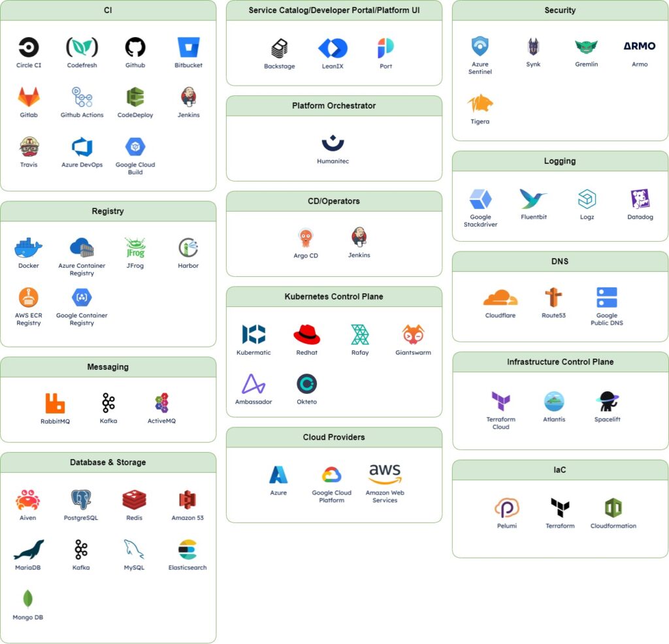Select the MariaDB seal icon

pyautogui.click(x=29, y=550)
